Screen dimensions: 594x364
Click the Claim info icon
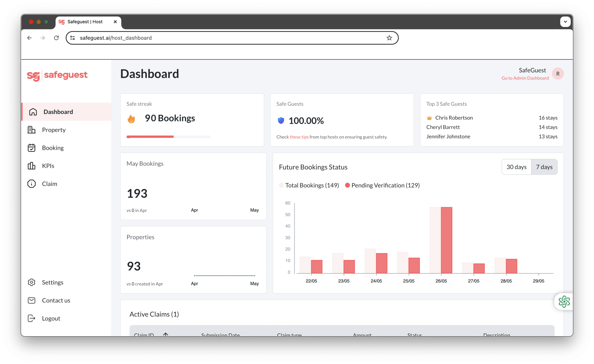pyautogui.click(x=31, y=184)
